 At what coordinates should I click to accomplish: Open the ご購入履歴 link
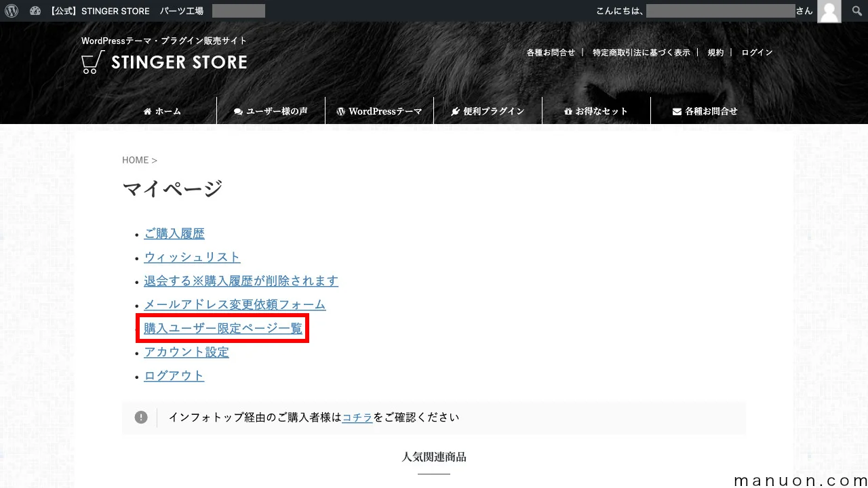click(174, 233)
